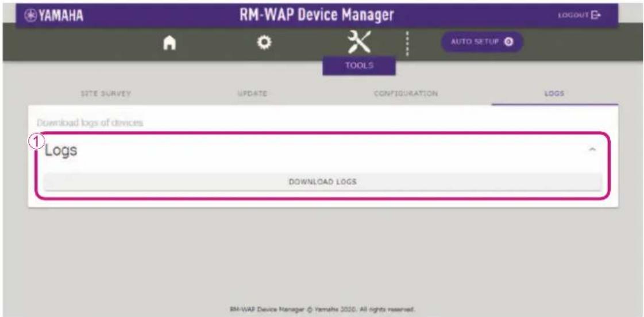644x317 pixels.
Task: Click the RM-WAP Device Manager title
Action: pos(317,16)
